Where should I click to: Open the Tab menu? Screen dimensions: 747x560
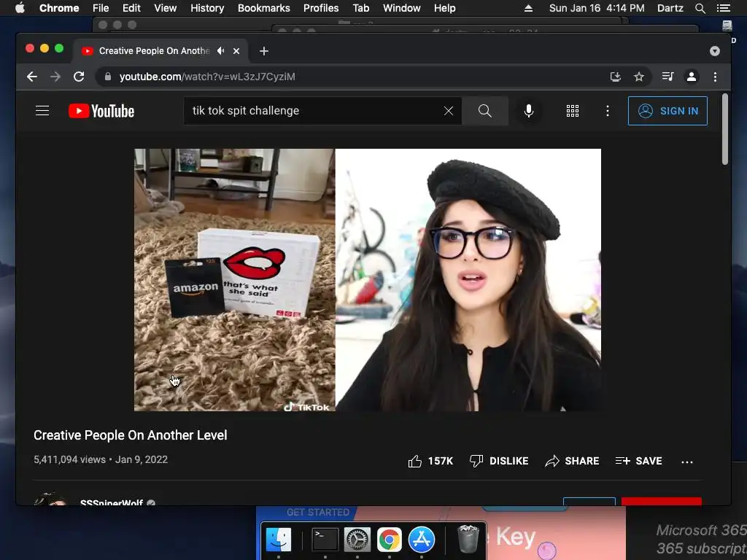tap(360, 8)
